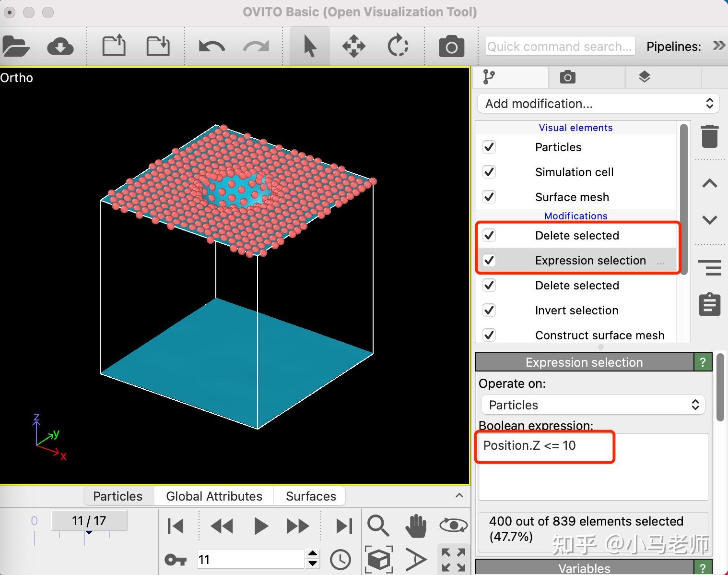Open the Add modification dropdown
Screen dimensions: 728x575
(598, 104)
